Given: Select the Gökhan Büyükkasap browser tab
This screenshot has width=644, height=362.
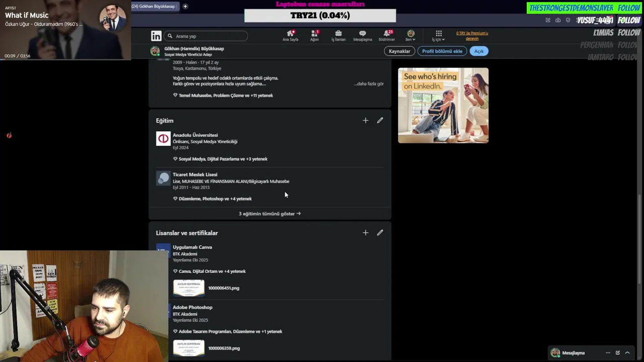Looking at the screenshot, I should tap(155, 6).
